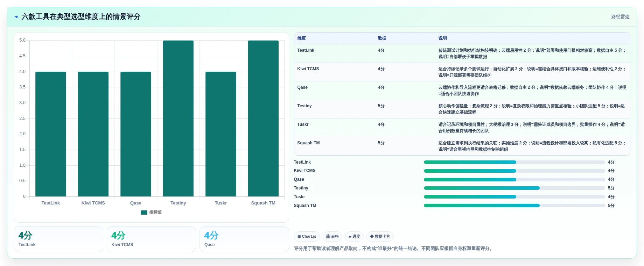Click the 路径雷达 label in the header
Viewport: 644px width, 266px height.
coord(620,17)
